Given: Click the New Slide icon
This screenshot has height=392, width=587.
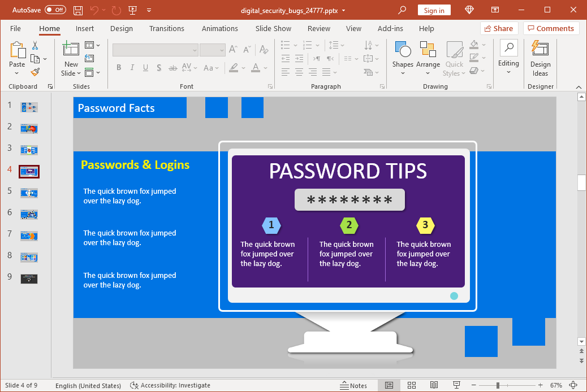Looking at the screenshot, I should pyautogui.click(x=71, y=49).
